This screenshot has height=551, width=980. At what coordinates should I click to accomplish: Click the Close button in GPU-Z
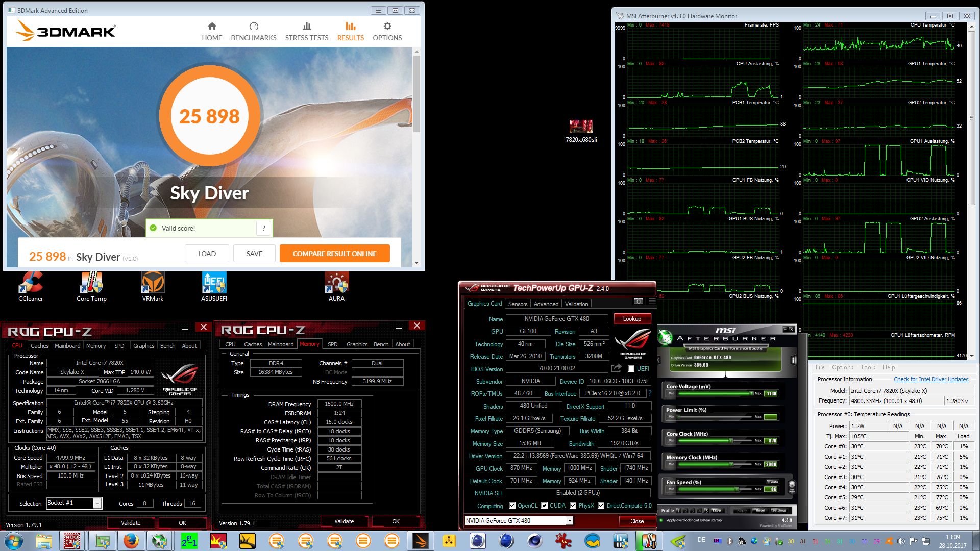(637, 521)
